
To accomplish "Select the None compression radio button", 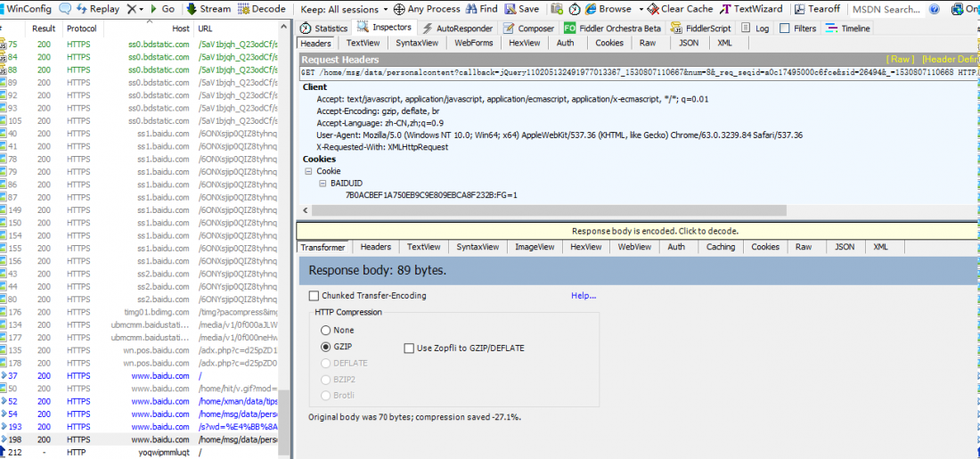I will 325,330.
